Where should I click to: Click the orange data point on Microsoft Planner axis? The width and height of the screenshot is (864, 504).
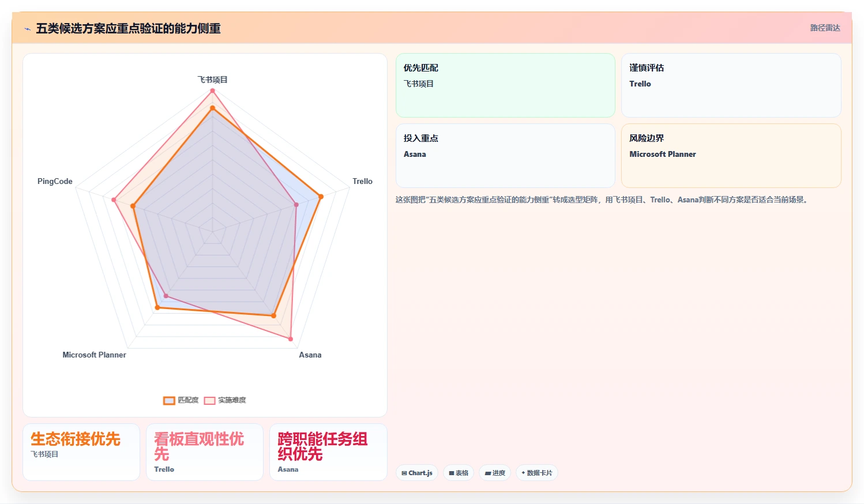click(157, 307)
